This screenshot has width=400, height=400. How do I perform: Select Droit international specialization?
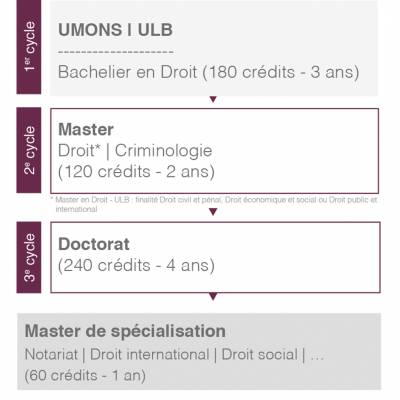(x=150, y=354)
